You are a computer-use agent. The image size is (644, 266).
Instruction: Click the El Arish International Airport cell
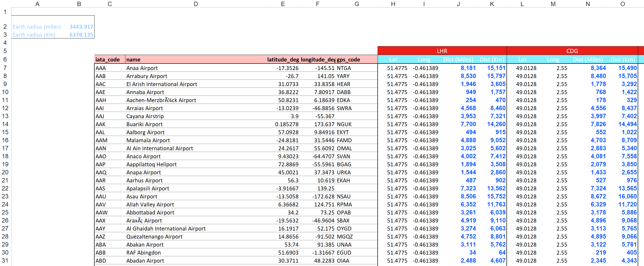(196, 84)
